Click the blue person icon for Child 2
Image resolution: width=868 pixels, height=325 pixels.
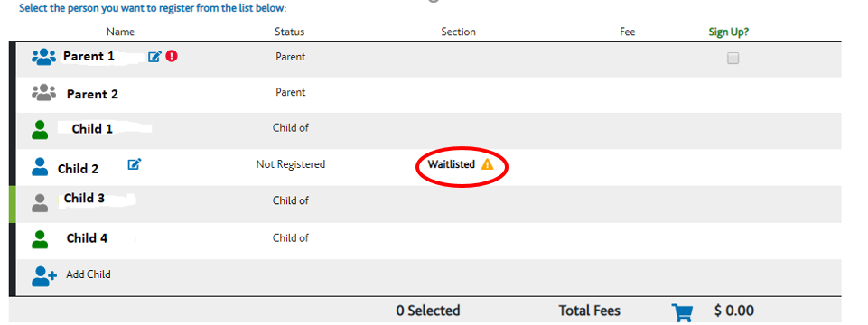pos(40,167)
